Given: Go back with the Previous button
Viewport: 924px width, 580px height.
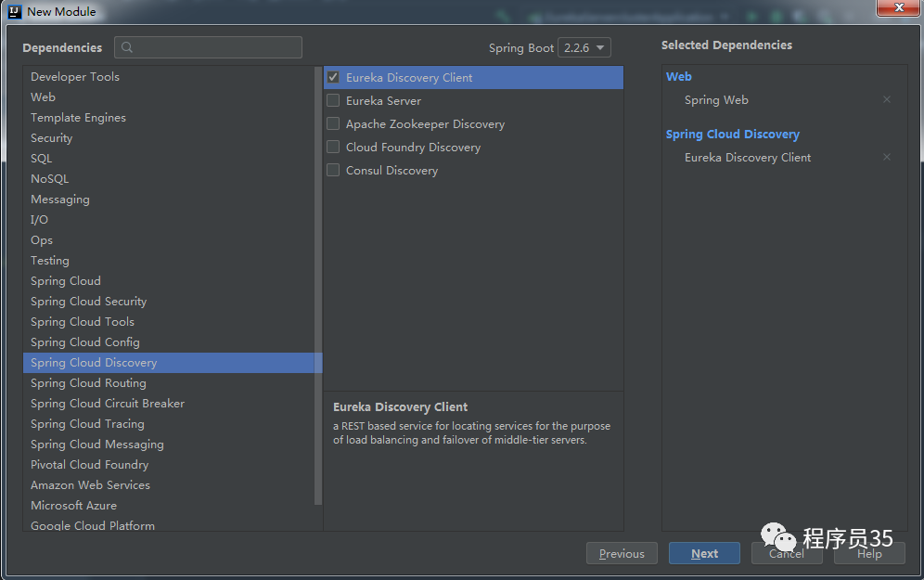Looking at the screenshot, I should coord(622,553).
